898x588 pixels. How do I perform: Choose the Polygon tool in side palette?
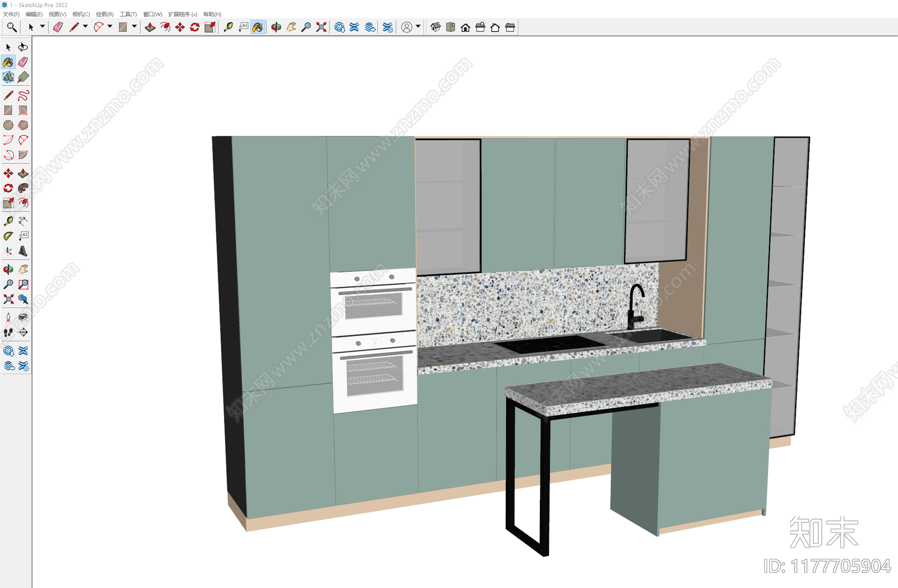point(23,125)
